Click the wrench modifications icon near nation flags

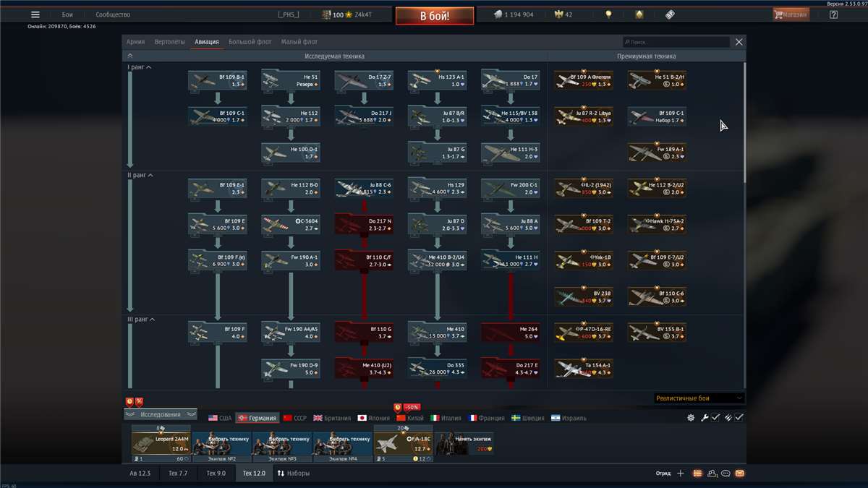pos(705,417)
